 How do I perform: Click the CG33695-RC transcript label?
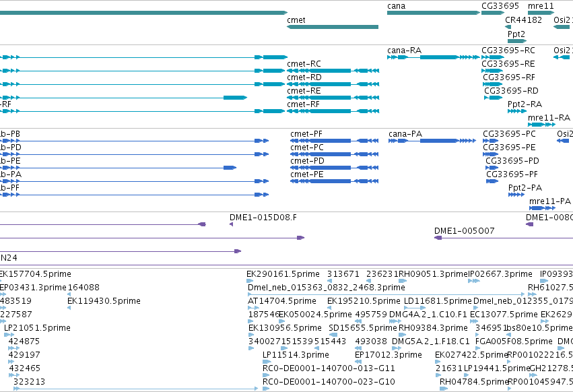tap(508, 50)
